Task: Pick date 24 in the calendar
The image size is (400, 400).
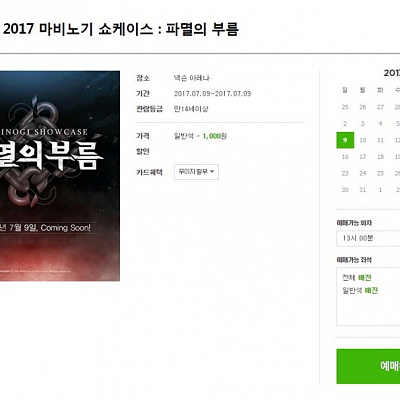Action: (363, 173)
